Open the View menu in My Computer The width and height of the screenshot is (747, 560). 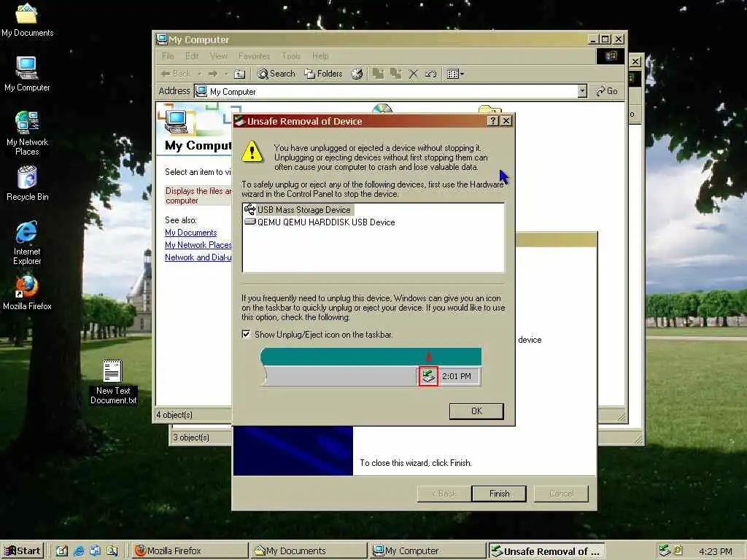tap(219, 55)
